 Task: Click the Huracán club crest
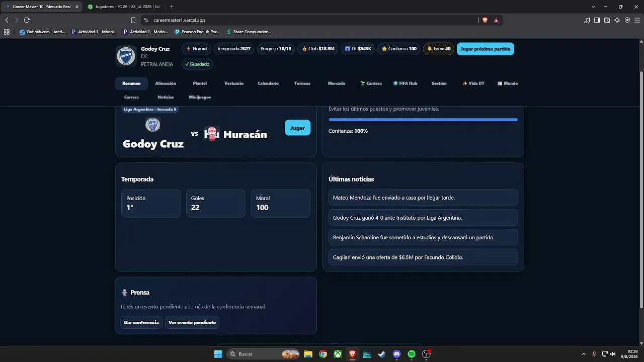(212, 134)
